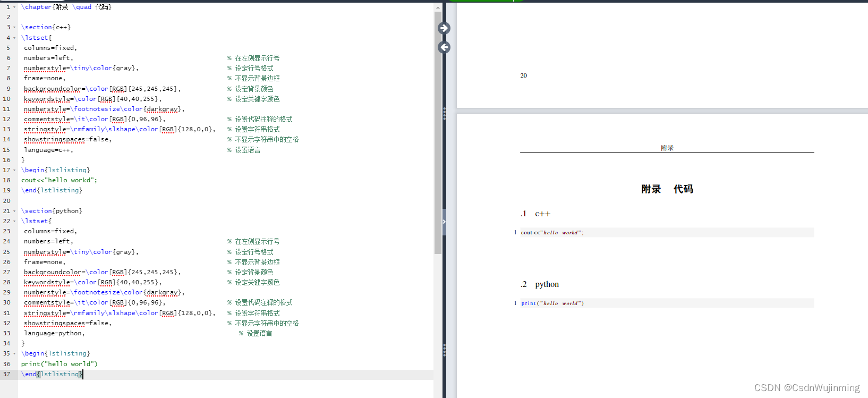Click the 在左侧显示行号 comment on line 6

[253, 58]
